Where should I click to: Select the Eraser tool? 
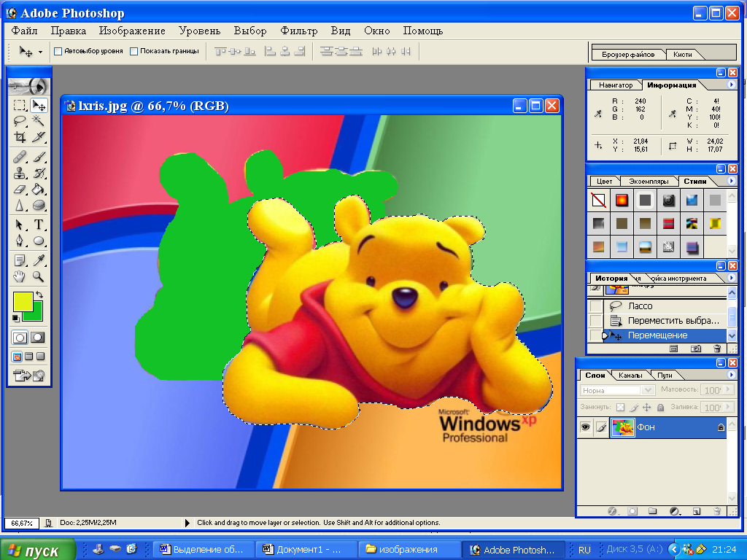point(20,189)
